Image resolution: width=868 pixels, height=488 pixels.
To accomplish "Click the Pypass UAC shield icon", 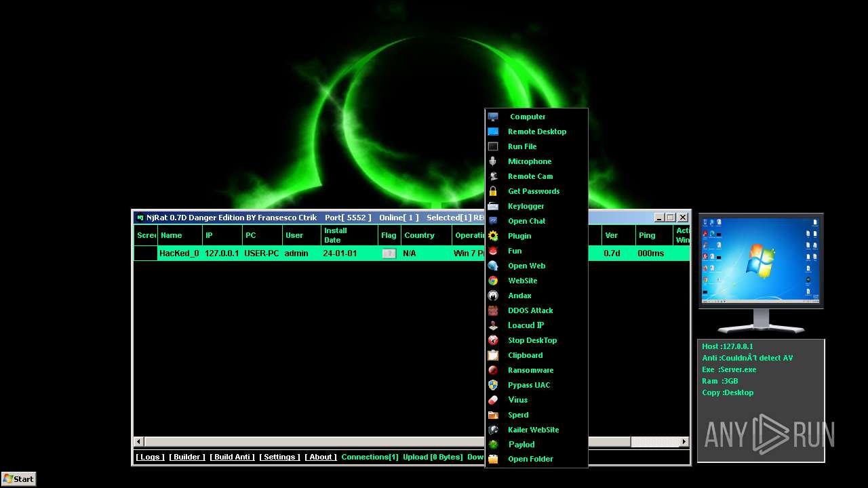I will [493, 385].
